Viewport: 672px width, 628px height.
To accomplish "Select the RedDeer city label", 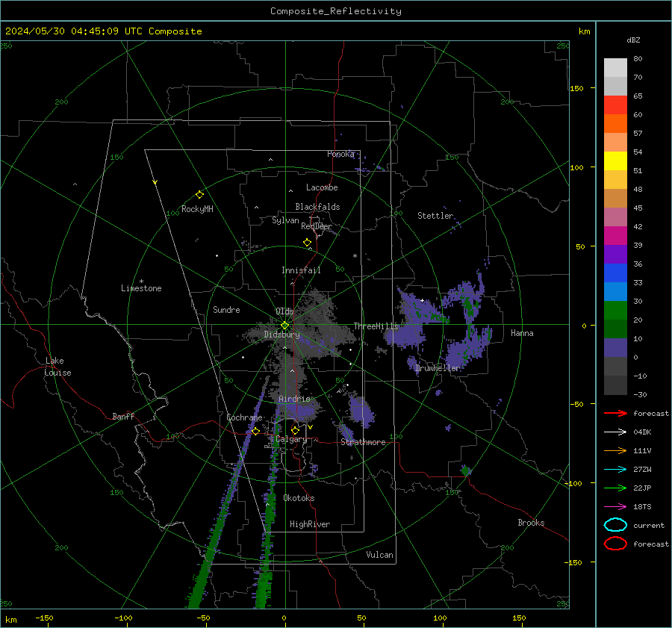I will coord(317,226).
